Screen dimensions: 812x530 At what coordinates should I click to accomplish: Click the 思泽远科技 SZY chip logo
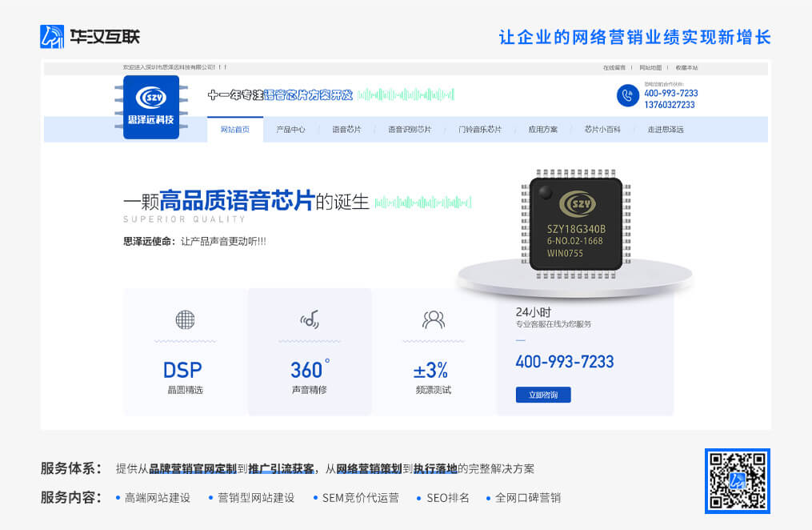point(151,107)
